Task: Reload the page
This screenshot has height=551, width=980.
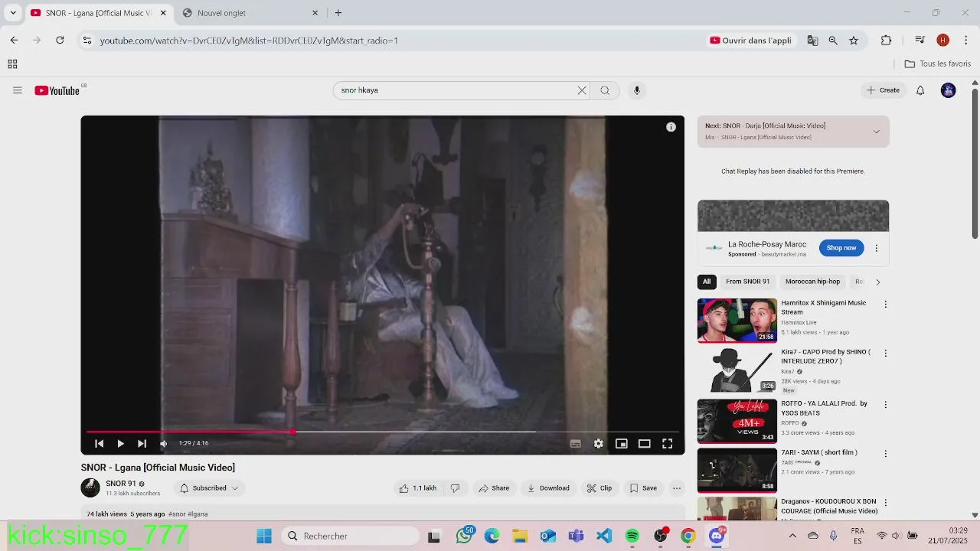Action: pyautogui.click(x=60, y=41)
